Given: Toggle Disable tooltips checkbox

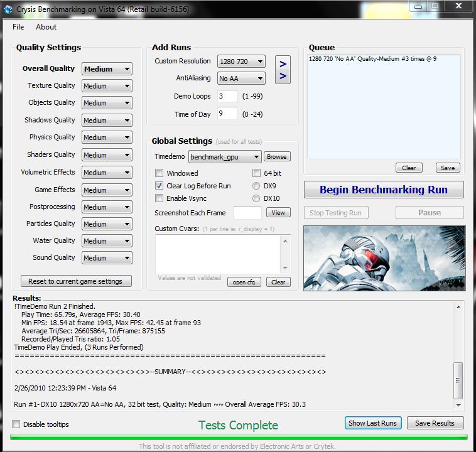Looking at the screenshot, I should click(x=16, y=424).
